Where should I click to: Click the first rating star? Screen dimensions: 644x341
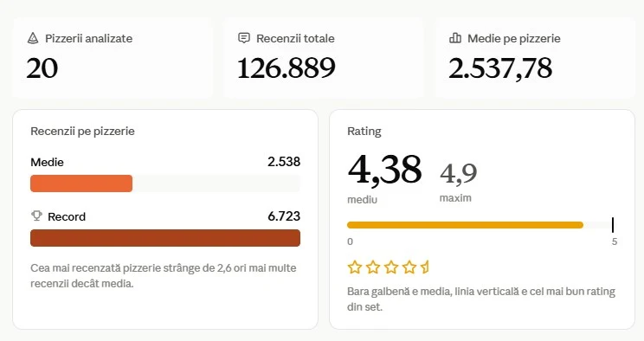click(355, 267)
